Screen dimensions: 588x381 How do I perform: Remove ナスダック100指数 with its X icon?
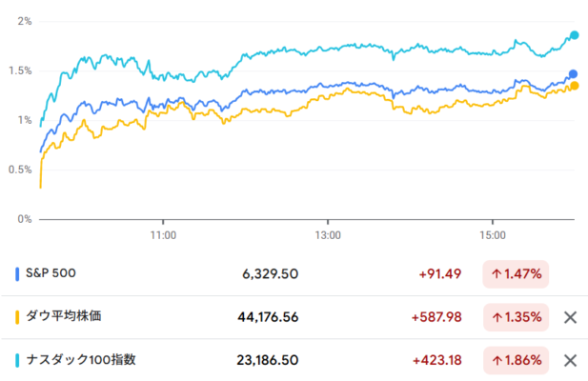(x=571, y=360)
